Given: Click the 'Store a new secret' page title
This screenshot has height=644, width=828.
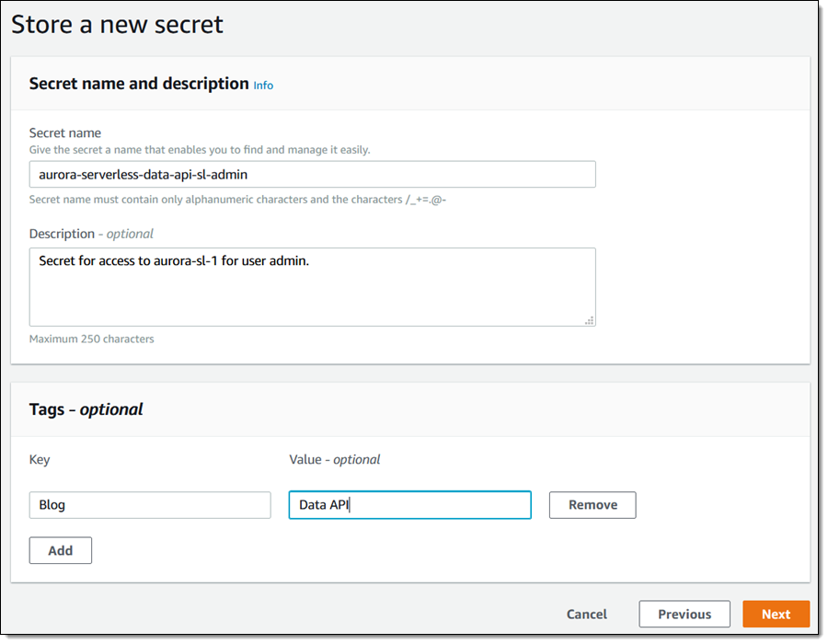Looking at the screenshot, I should [x=117, y=24].
